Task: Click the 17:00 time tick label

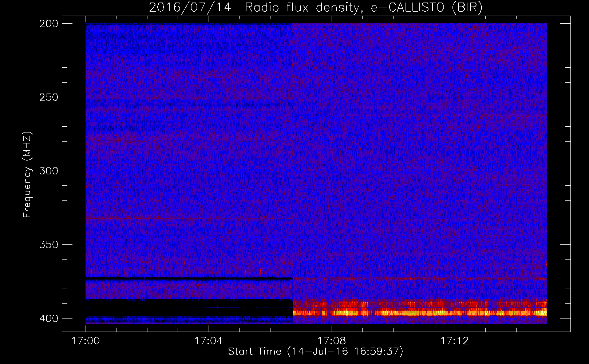Action: click(86, 341)
